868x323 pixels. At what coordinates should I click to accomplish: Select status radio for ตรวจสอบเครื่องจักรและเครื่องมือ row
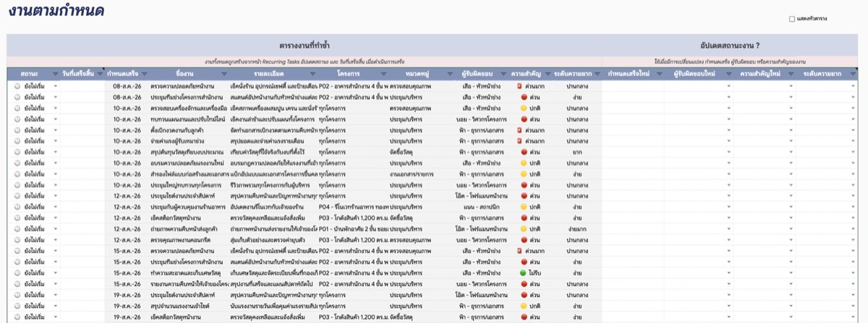[17, 108]
